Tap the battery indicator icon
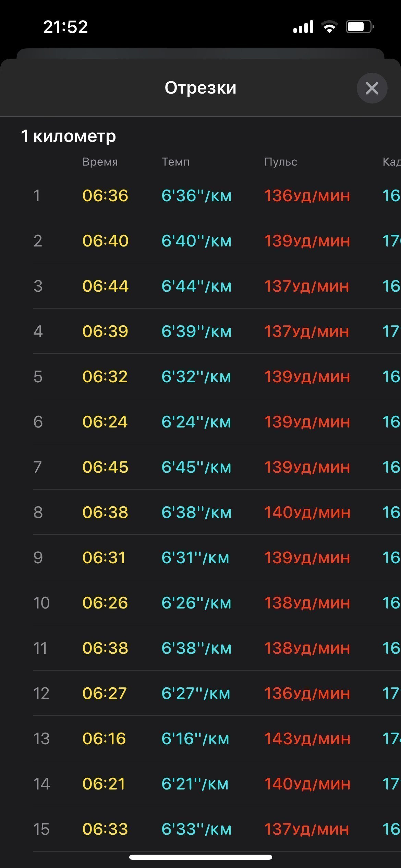The width and height of the screenshot is (401, 868). click(360, 26)
